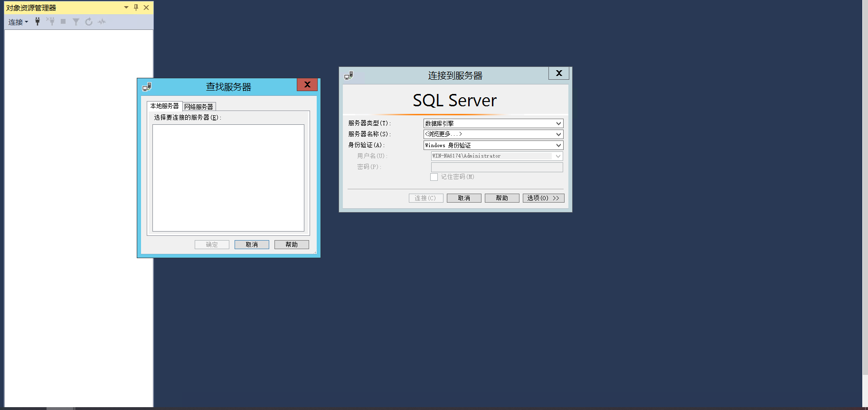Image resolution: width=868 pixels, height=410 pixels.
Task: Click the server icon in 查找服务器 title bar
Action: [147, 87]
